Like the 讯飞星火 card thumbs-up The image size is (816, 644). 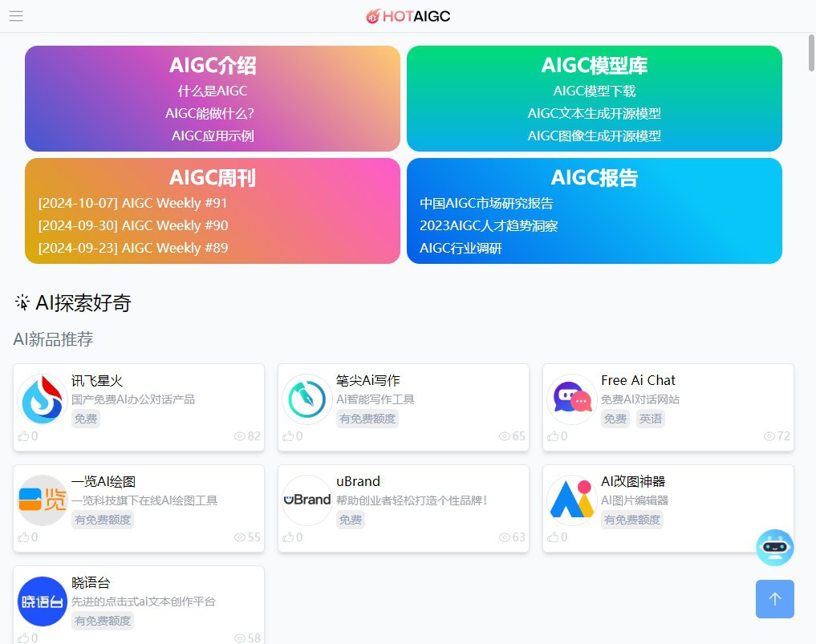[x=23, y=436]
